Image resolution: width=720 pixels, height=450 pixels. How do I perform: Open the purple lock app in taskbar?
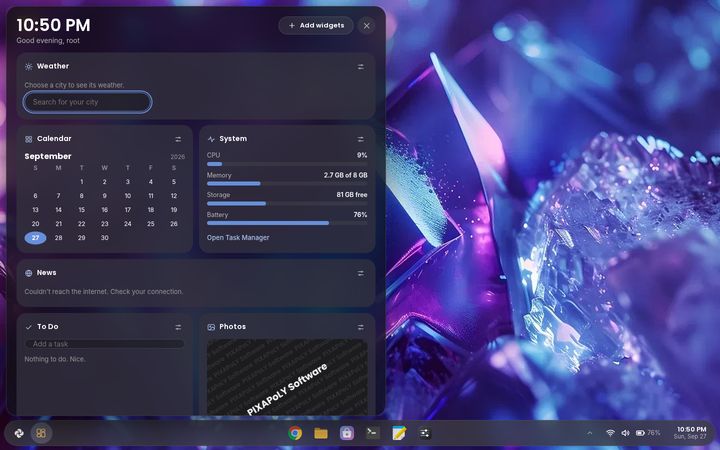click(347, 433)
